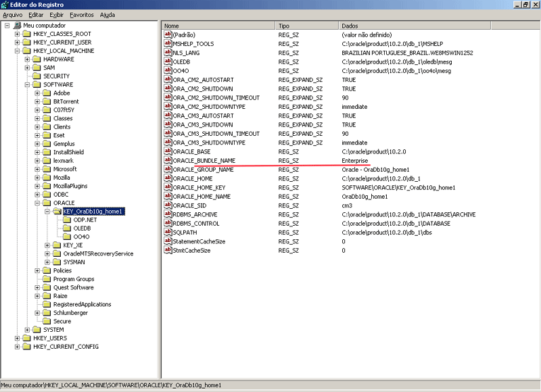Viewport: 541px width, 392px height.
Task: Click the BRAZILIAN PORTUGUESE_BRAZIL.WE8MSWIN1252 data
Action: (x=407, y=53)
